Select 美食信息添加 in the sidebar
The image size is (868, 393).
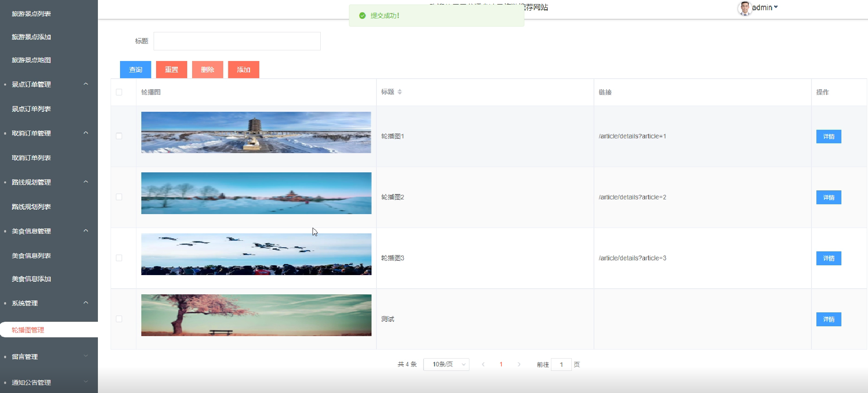[31, 279]
